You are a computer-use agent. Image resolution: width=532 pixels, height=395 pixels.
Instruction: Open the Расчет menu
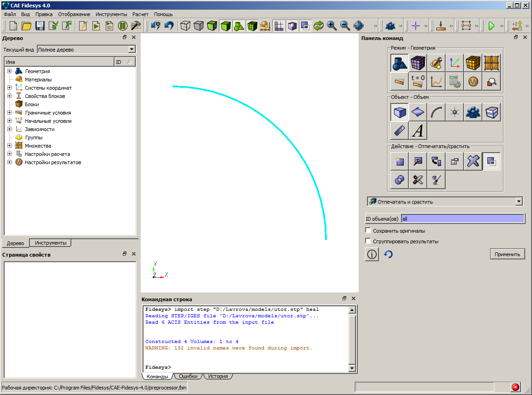[140, 14]
